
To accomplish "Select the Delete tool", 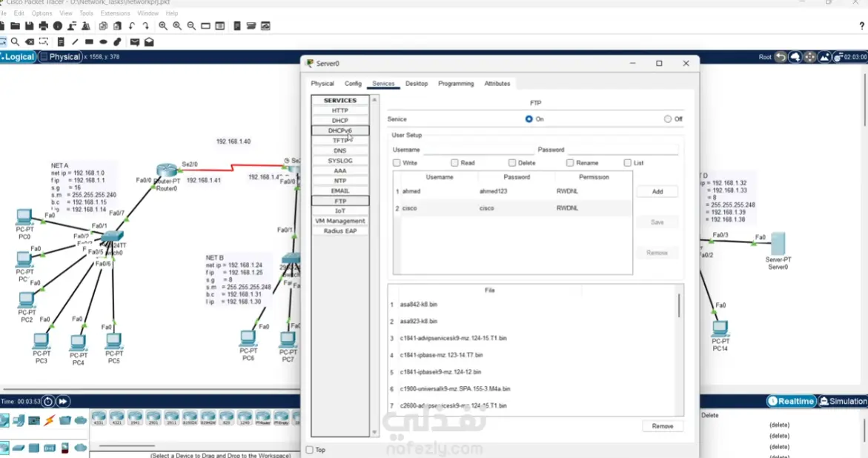I will click(x=30, y=42).
